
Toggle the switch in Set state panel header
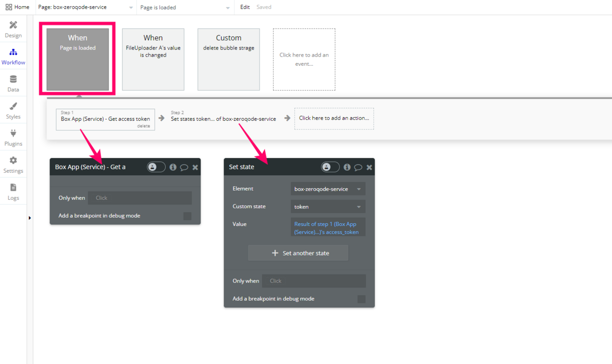[330, 167]
